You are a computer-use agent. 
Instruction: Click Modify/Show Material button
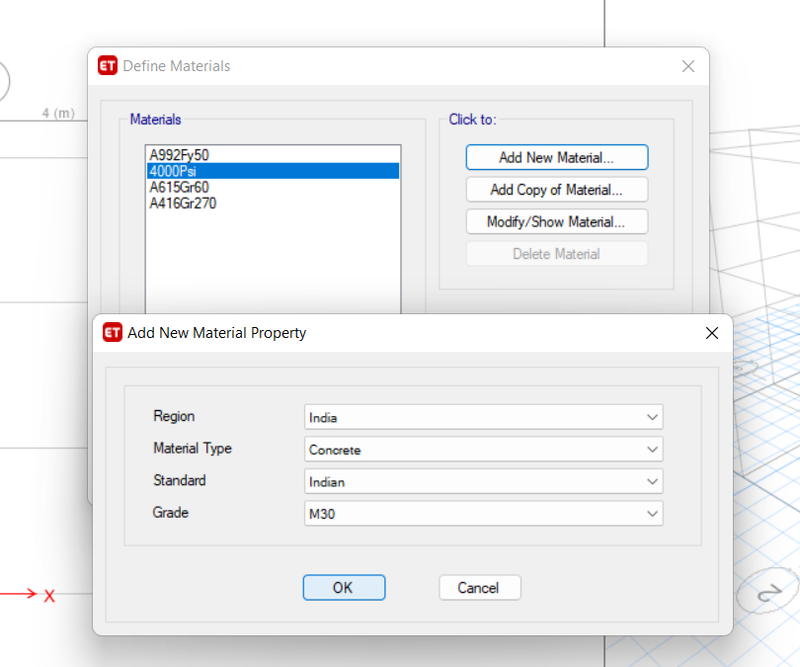point(557,221)
